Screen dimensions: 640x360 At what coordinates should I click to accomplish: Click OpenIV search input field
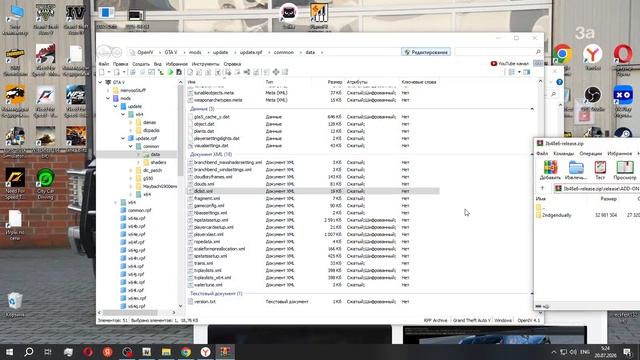pyautogui.click(x=495, y=52)
